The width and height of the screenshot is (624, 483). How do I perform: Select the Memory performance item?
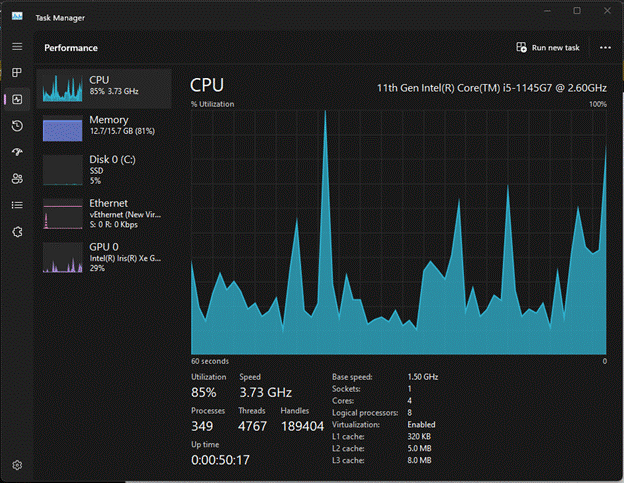coord(104,128)
